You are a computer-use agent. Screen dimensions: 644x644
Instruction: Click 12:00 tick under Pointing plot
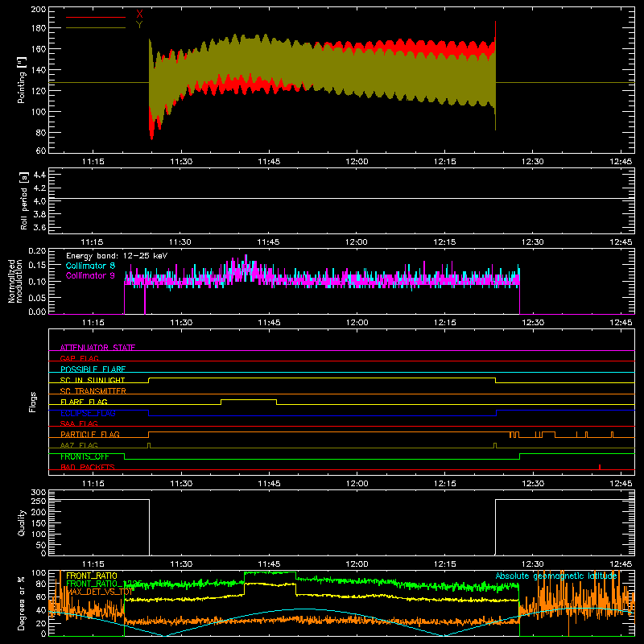[357, 162]
